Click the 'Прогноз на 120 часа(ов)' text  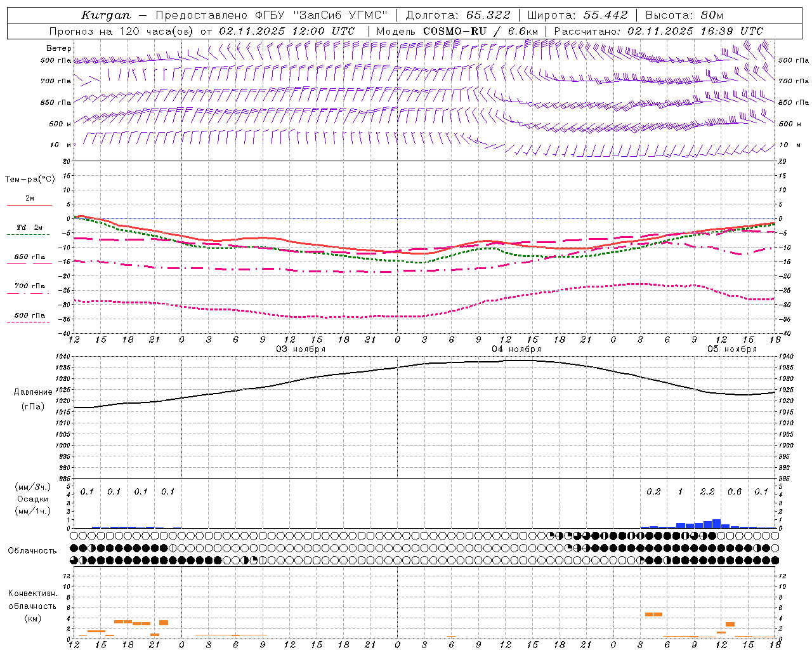pyautogui.click(x=122, y=31)
